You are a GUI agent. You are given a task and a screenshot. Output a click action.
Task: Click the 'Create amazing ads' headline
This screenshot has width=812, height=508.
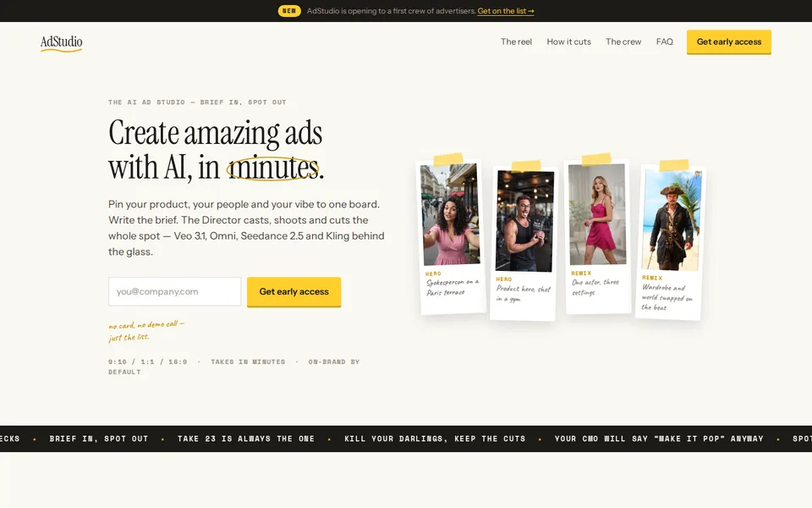click(216, 150)
